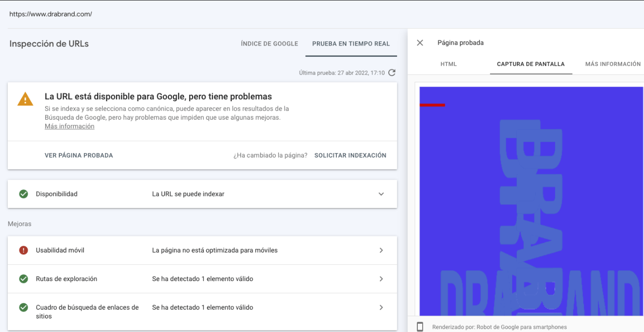Click the warning card headline La URL está disponible

pos(158,96)
